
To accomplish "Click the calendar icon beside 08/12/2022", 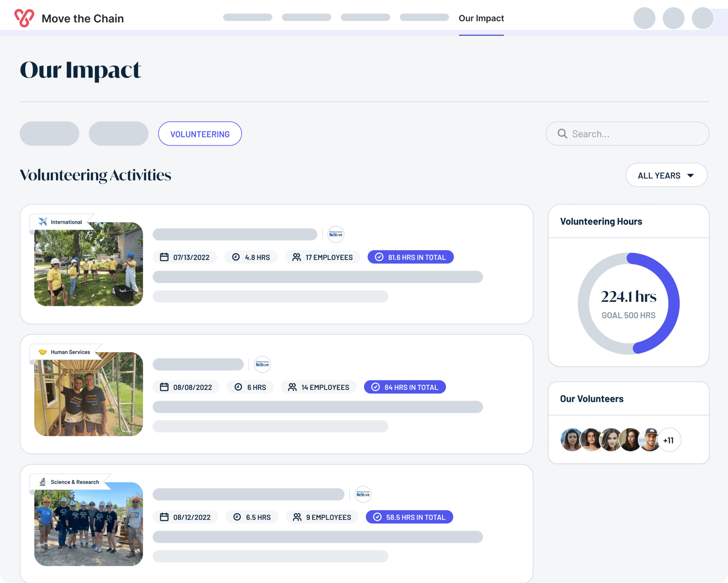I will click(164, 517).
